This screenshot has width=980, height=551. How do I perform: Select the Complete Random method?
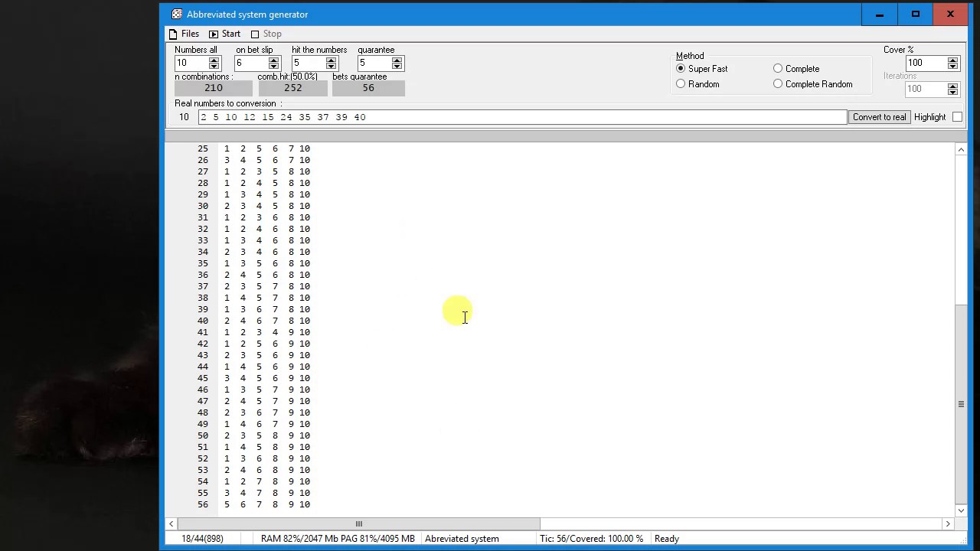click(778, 84)
